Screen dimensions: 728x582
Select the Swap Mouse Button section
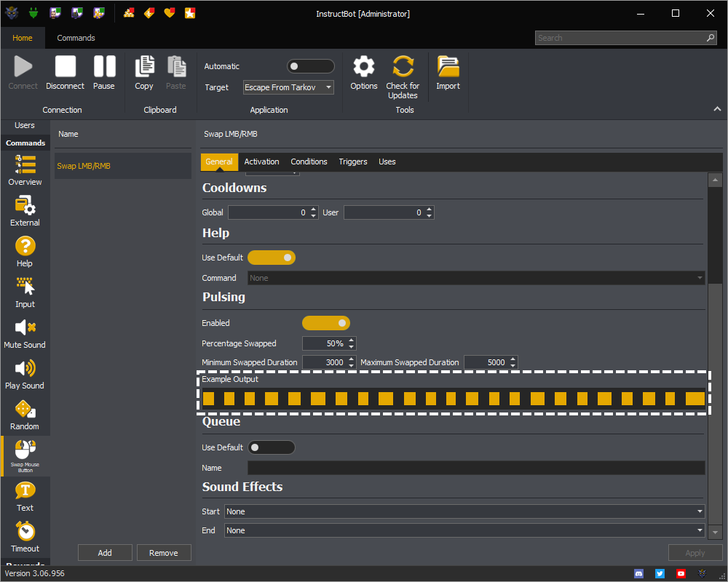click(x=25, y=456)
